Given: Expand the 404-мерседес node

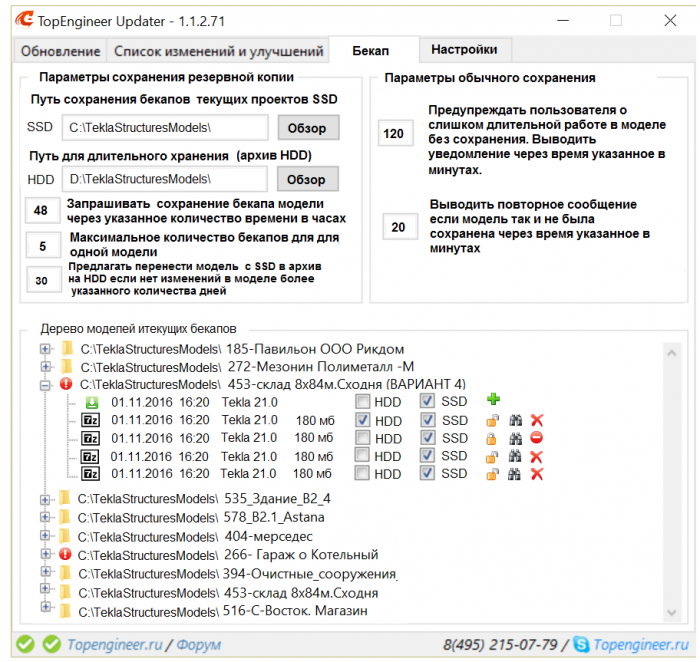Looking at the screenshot, I should pos(45,535).
